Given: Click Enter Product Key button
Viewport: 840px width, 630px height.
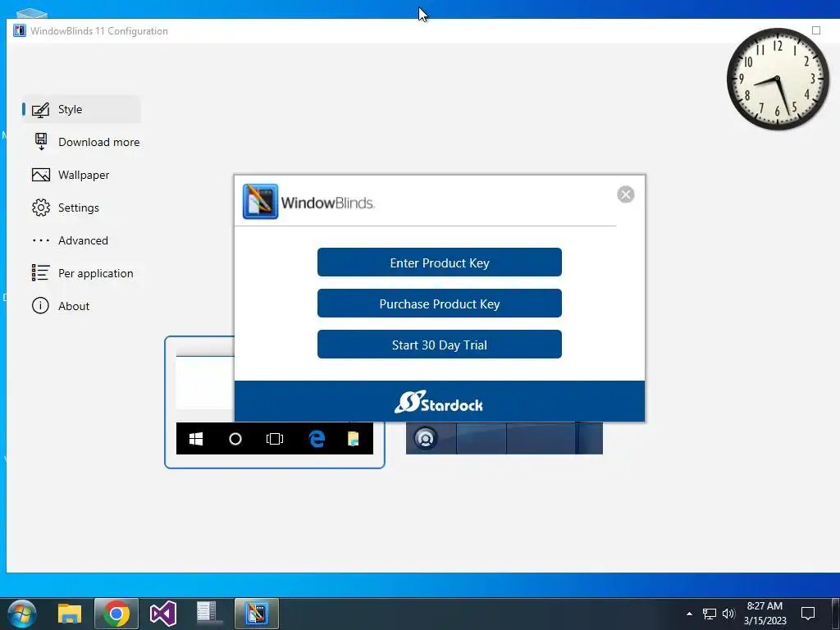Looking at the screenshot, I should (x=440, y=262).
